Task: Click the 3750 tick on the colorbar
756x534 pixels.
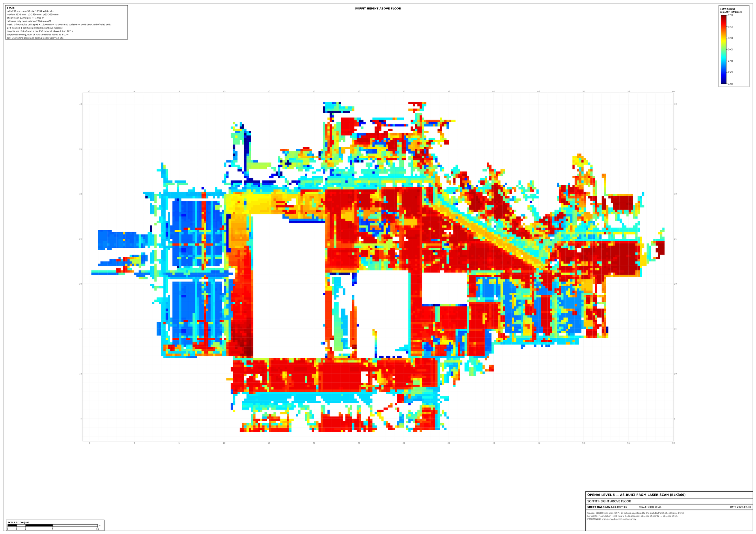Action: [731, 15]
